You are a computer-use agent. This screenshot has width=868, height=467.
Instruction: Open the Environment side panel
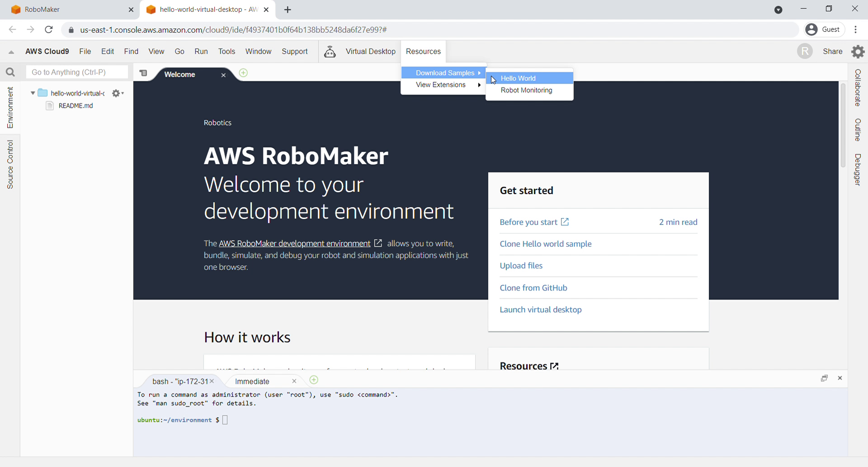click(10, 108)
